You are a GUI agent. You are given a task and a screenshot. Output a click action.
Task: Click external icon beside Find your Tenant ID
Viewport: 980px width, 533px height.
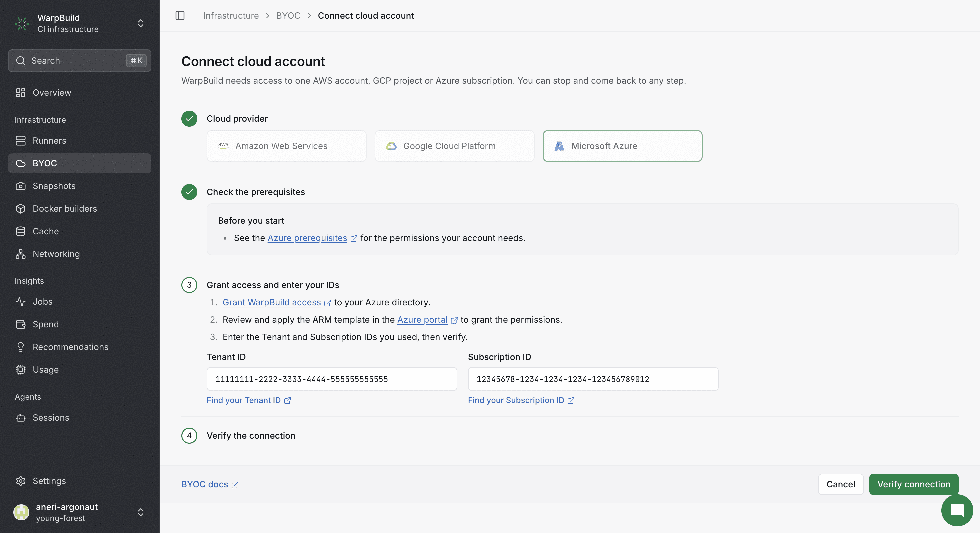click(288, 401)
